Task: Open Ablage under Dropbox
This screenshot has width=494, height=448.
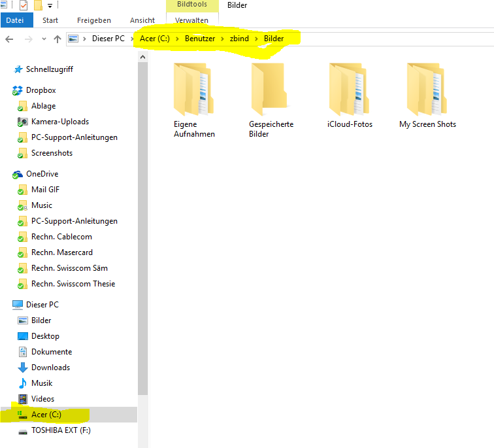Action: click(x=44, y=106)
